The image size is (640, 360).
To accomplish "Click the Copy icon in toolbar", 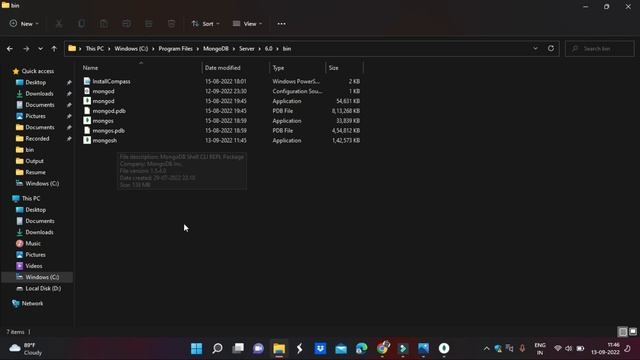I will [82, 24].
